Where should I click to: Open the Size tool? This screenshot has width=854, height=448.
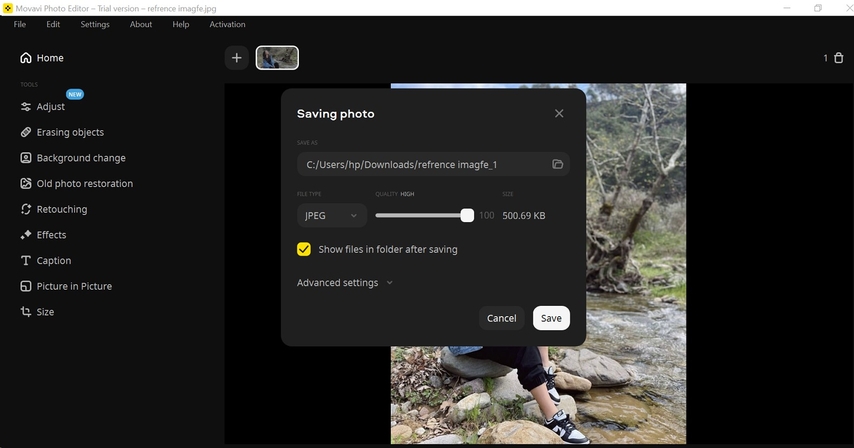(37, 311)
